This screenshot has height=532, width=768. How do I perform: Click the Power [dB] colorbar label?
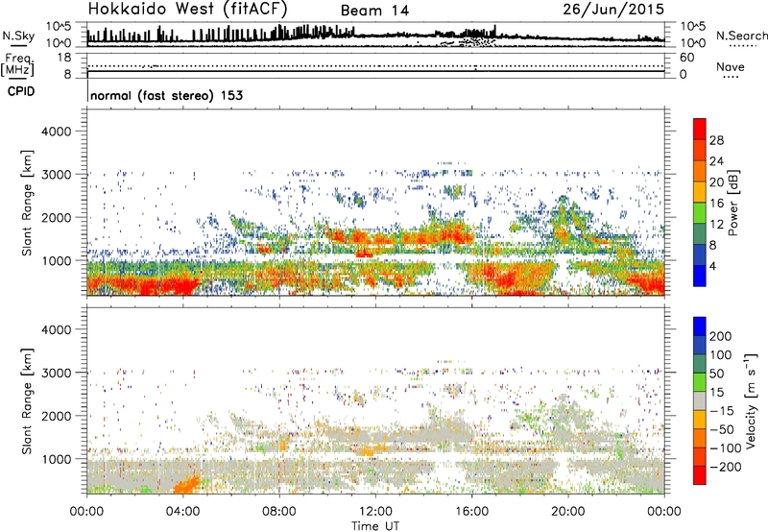[732, 203]
